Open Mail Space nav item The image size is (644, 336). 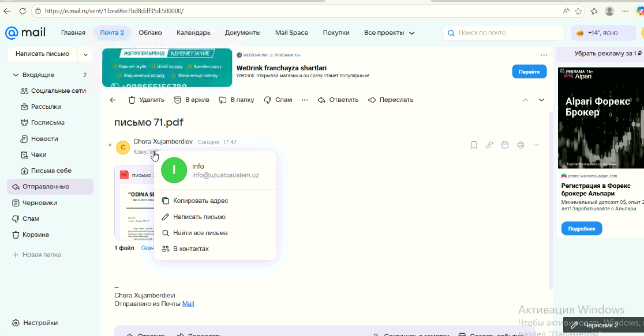pyautogui.click(x=291, y=33)
